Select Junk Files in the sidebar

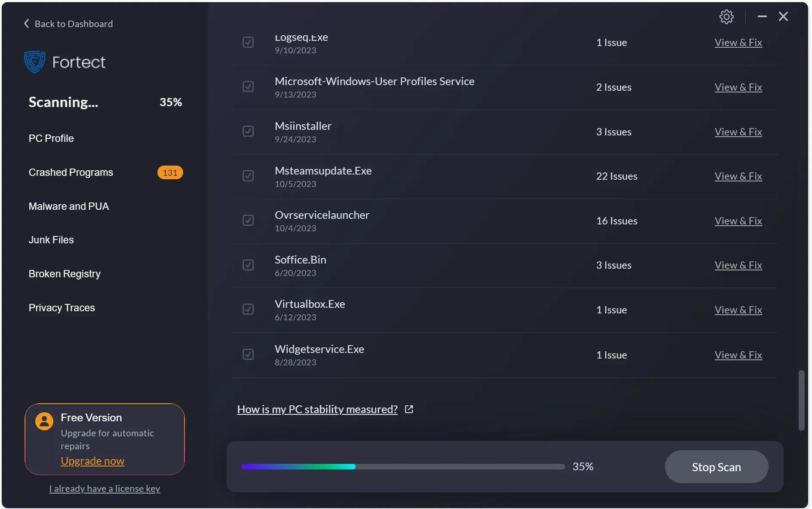pos(51,240)
